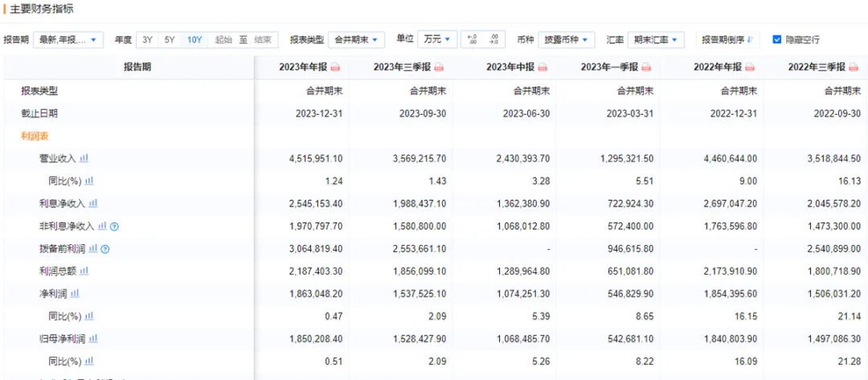Click 营业收入 value 4,515,951.10

click(316, 158)
